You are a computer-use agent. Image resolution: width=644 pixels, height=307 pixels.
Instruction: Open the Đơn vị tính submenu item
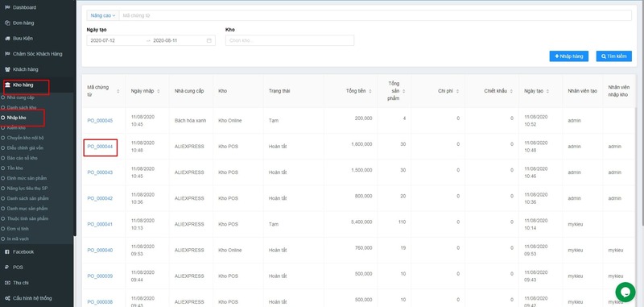(18, 229)
